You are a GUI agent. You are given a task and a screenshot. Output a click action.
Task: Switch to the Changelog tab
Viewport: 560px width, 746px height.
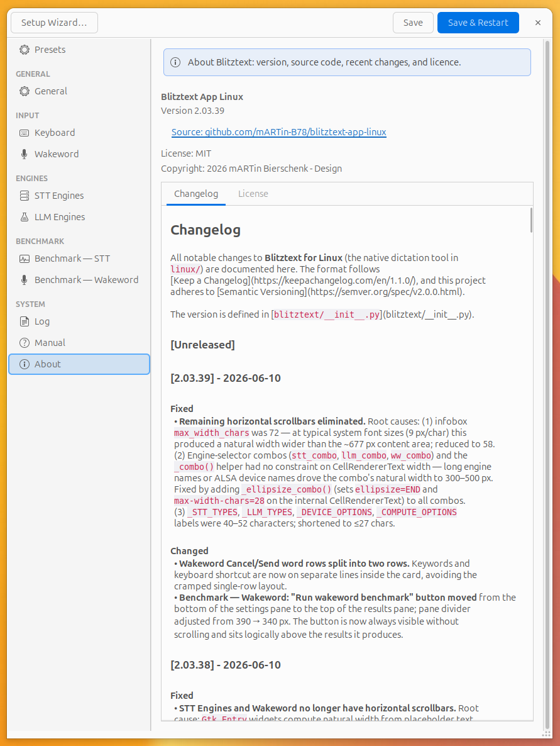click(x=196, y=194)
